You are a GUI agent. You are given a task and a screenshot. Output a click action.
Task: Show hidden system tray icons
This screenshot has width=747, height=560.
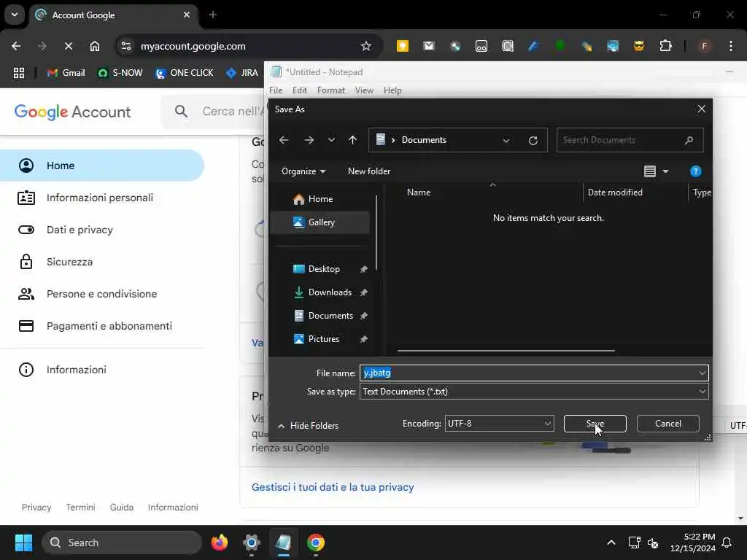pos(611,542)
